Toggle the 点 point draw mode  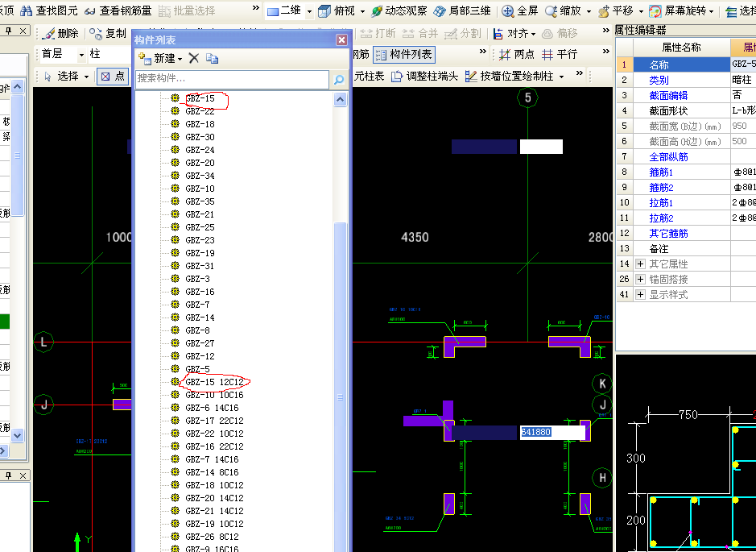point(113,76)
